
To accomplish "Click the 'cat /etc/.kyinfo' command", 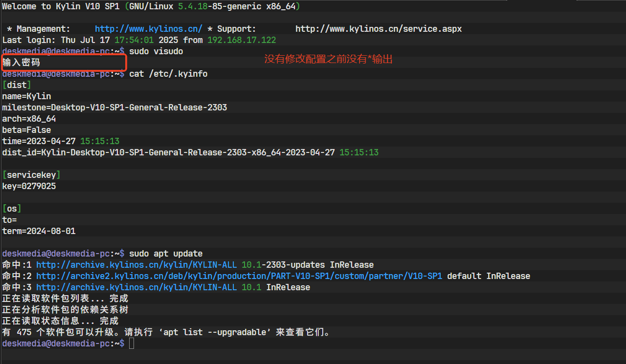I will [168, 74].
